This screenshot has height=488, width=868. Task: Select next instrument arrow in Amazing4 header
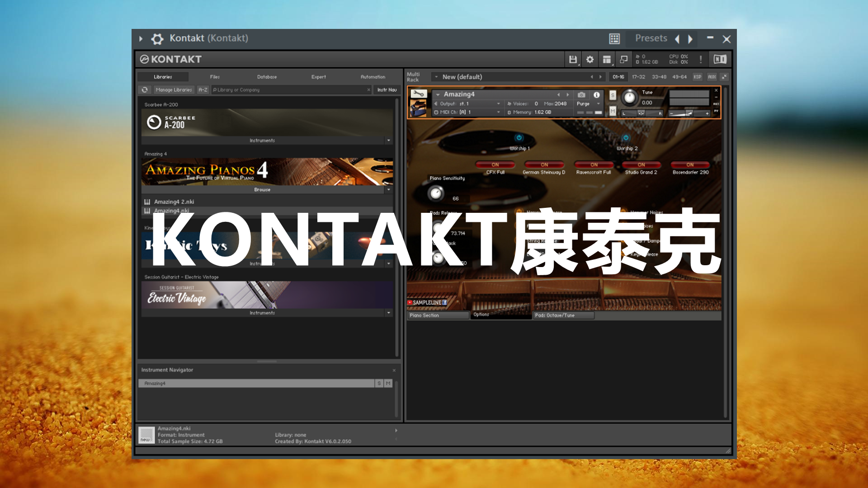568,95
